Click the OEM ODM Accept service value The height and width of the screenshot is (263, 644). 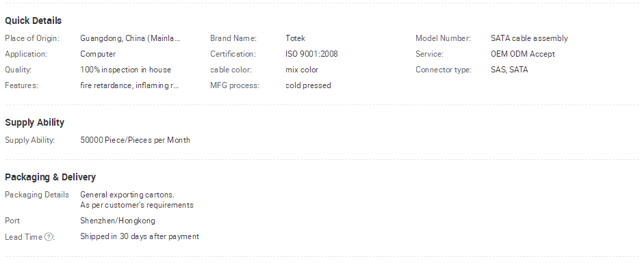pos(522,54)
